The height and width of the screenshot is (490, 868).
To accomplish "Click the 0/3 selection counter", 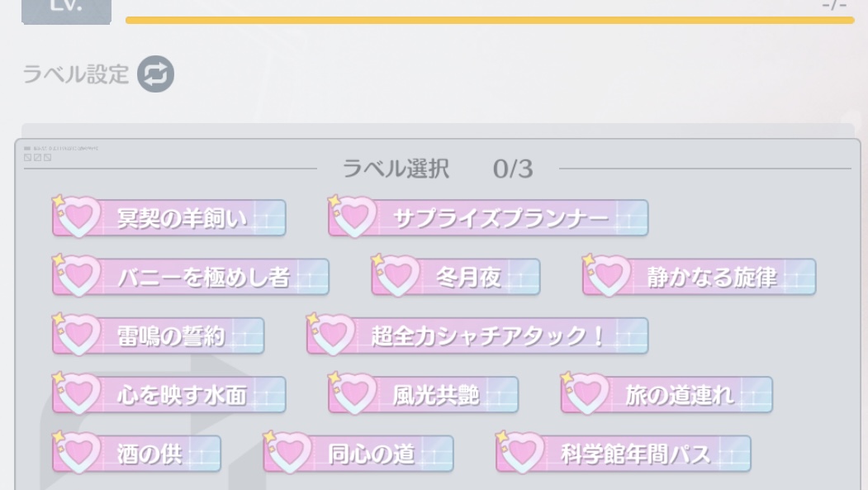I will 513,169.
